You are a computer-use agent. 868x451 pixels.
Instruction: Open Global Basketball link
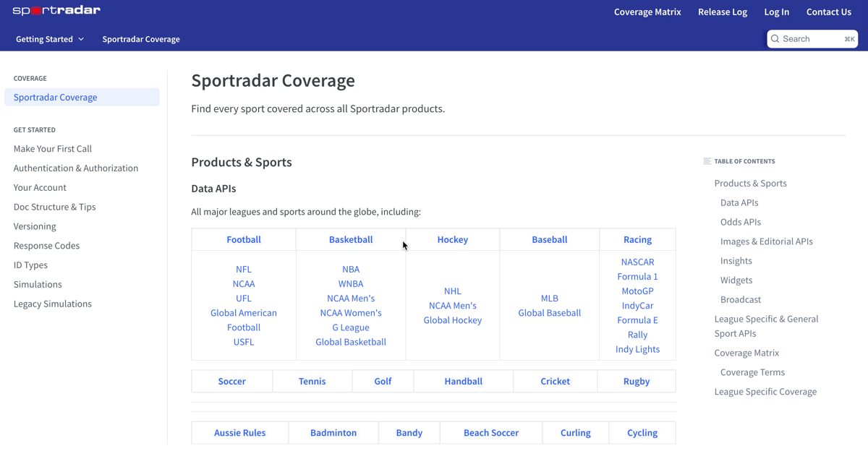click(x=351, y=342)
